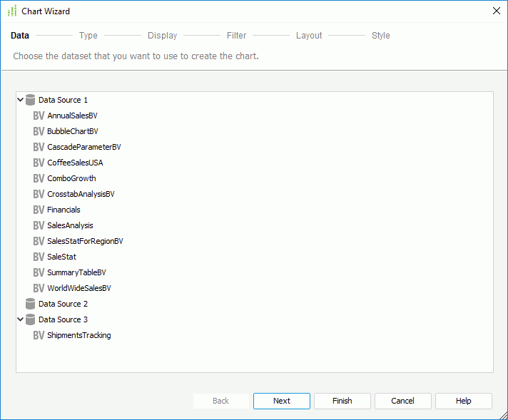Collapse the Data Source 1 node
508x420 pixels.
click(20, 100)
